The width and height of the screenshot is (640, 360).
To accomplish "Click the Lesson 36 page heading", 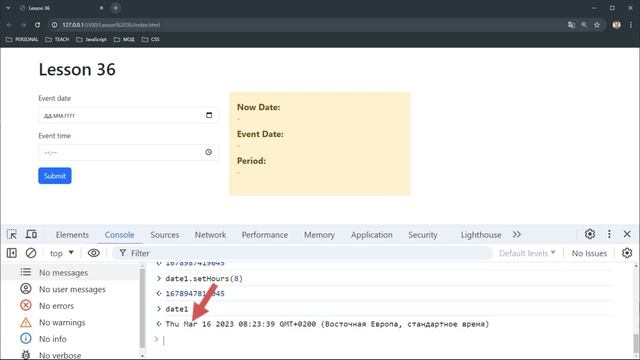I will click(77, 69).
